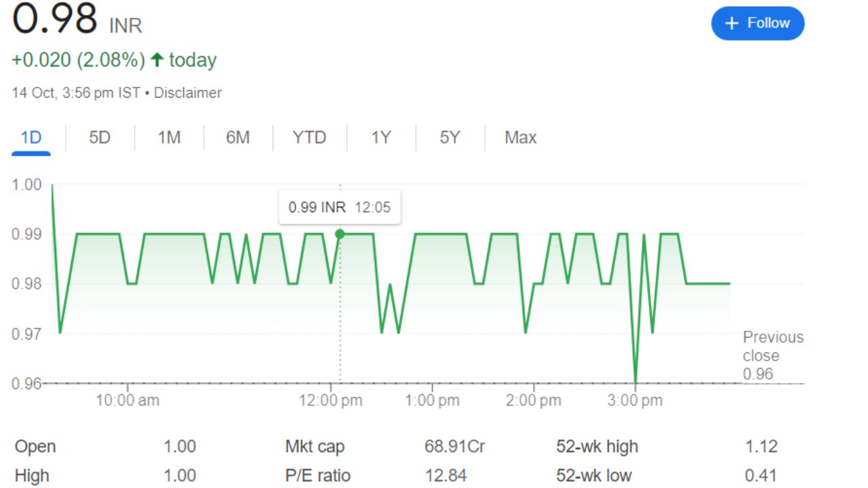The width and height of the screenshot is (868, 488).
Task: Click the 10:00 am axis label
Action: pos(127,401)
